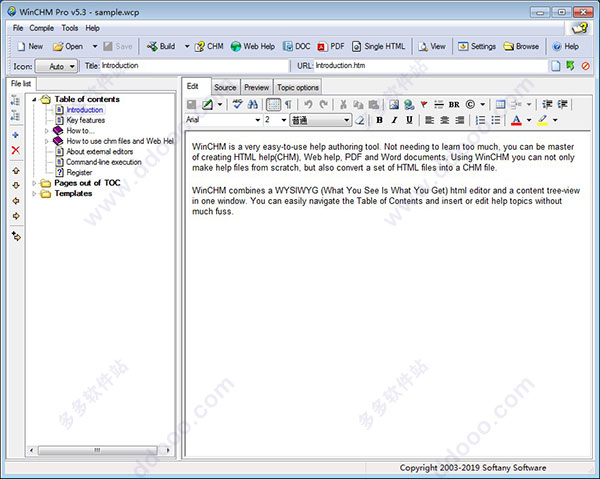The image size is (600, 479).
Task: Click the blue plus add-topic icon
Action: (15, 135)
